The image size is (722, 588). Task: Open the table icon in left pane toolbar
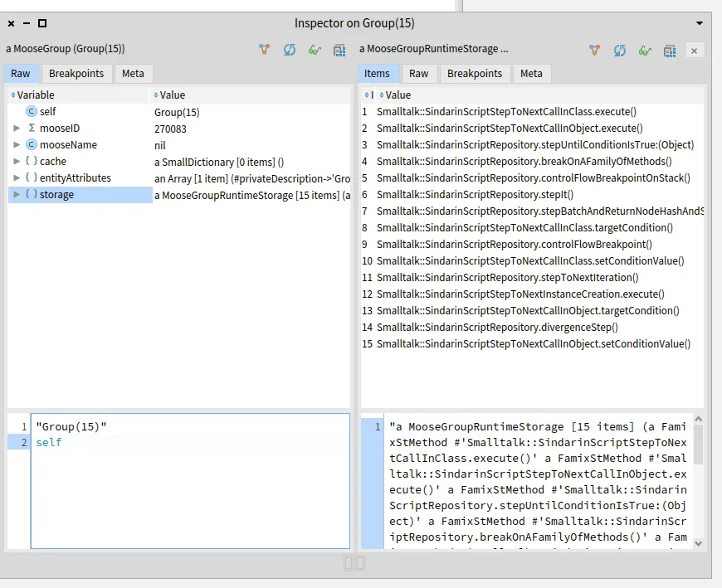(339, 50)
